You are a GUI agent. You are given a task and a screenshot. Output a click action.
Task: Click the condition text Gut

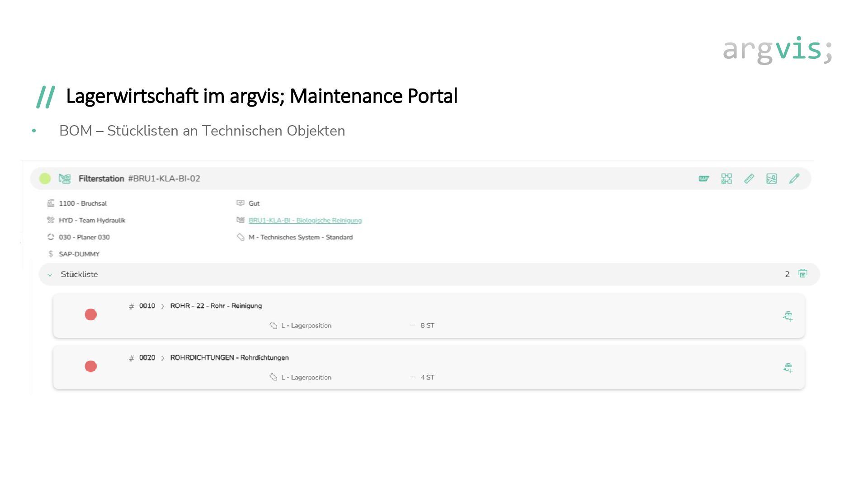254,203
